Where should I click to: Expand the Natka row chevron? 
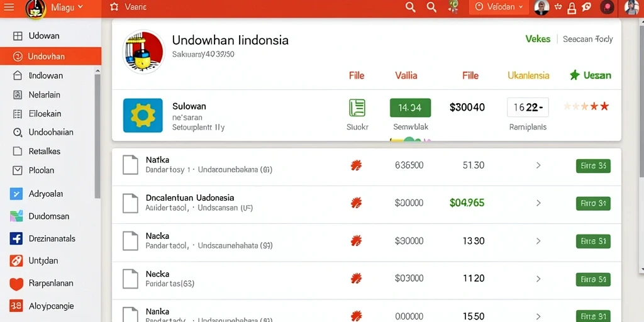(x=538, y=165)
